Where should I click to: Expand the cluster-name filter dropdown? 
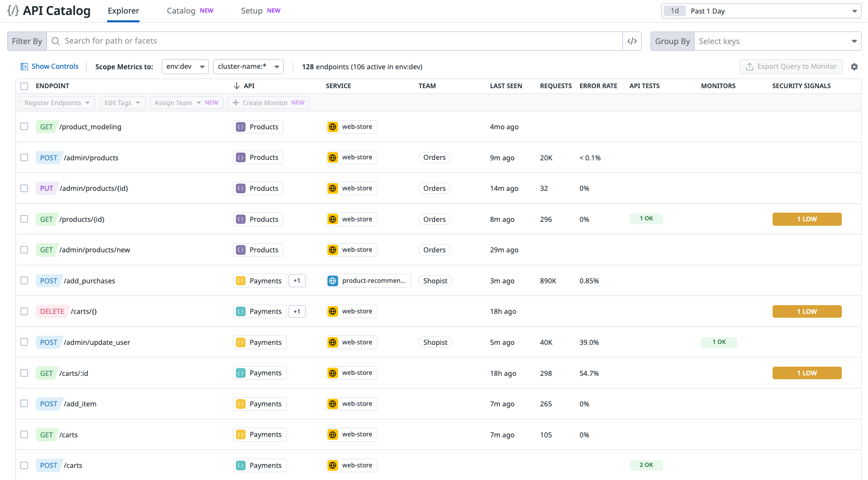pyautogui.click(x=248, y=66)
